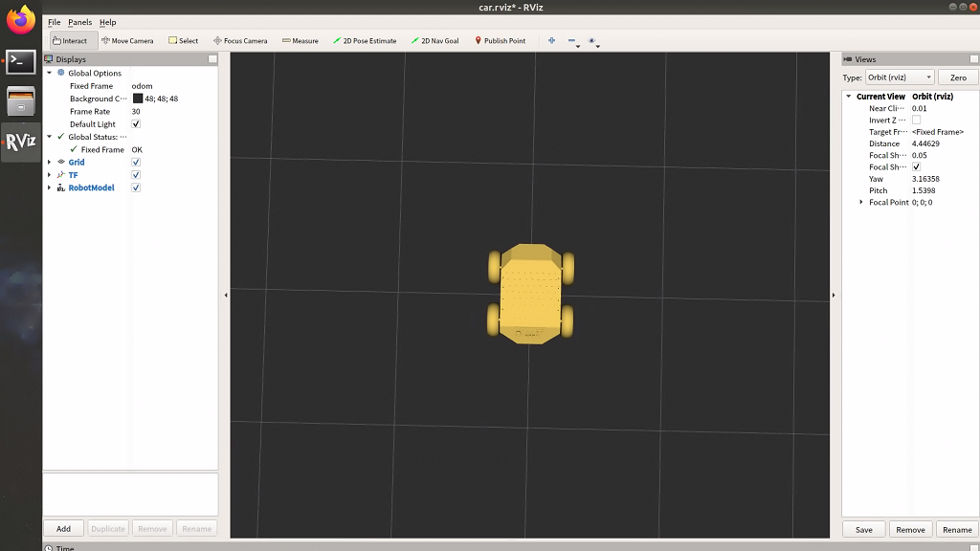Open the Terminal from the dock

click(x=20, y=62)
